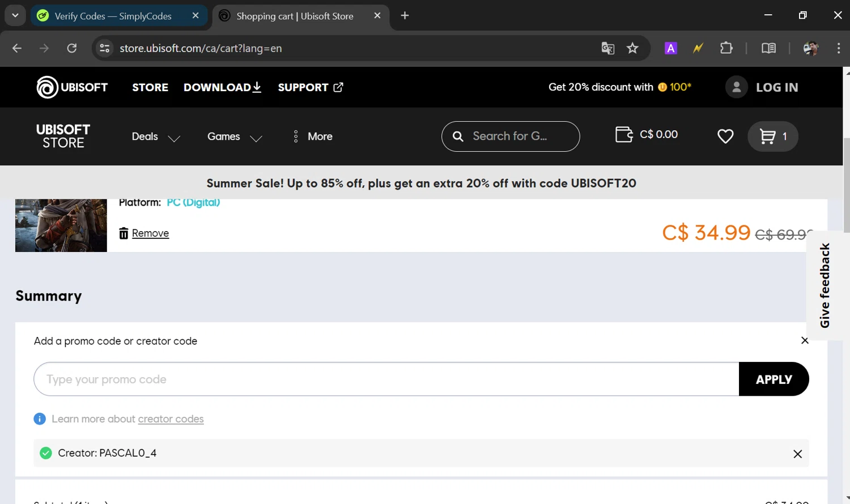Remove the PASCALO_4 creator code
The image size is (850, 504).
(797, 454)
